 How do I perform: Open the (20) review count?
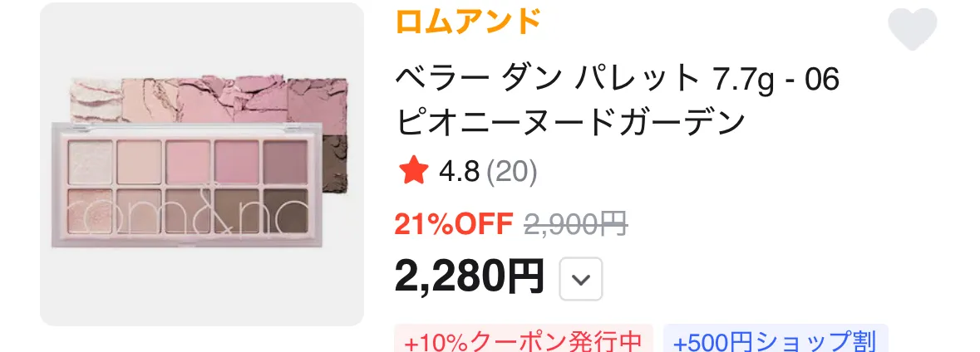point(511,172)
